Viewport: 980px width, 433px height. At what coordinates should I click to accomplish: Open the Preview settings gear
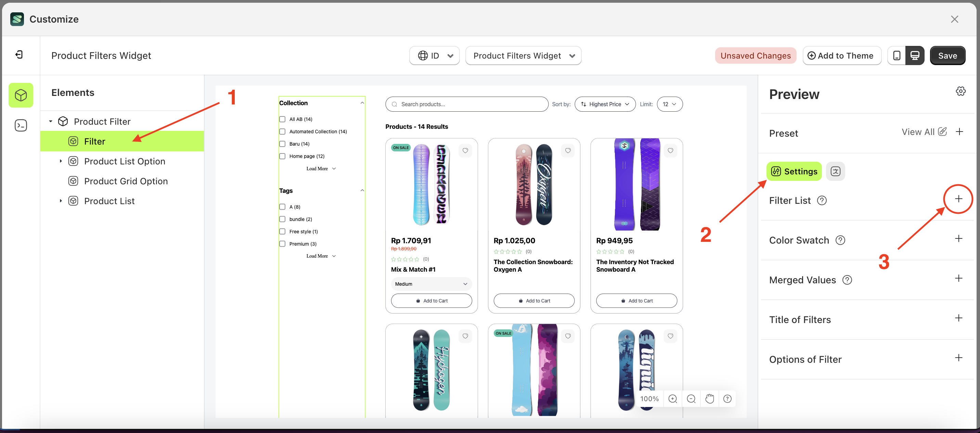[960, 91]
